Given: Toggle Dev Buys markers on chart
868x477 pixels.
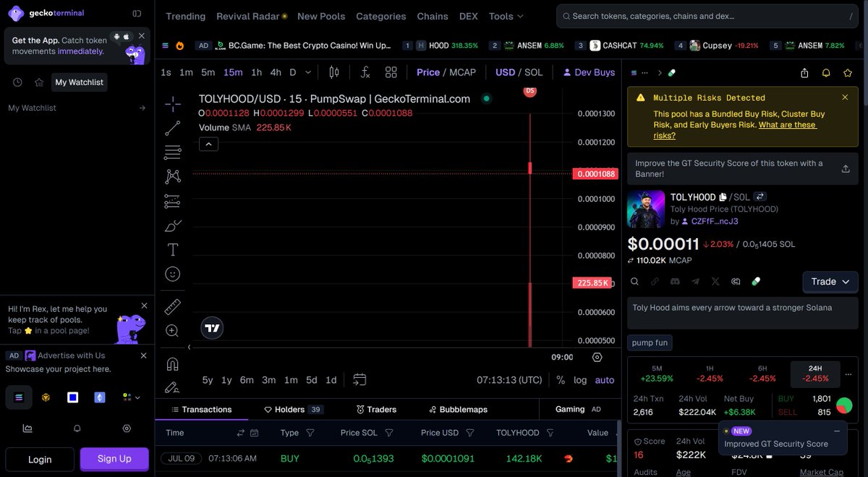Looking at the screenshot, I should [x=588, y=72].
